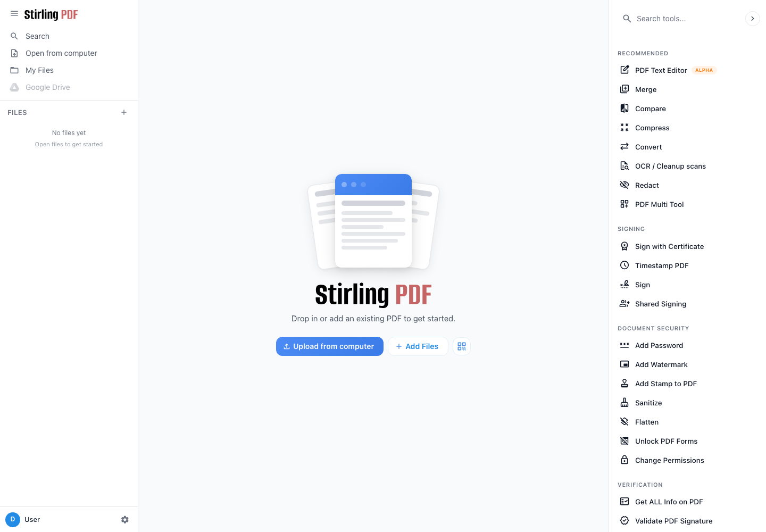Click the OCR / Cleanup scans icon
This screenshot has height=532, width=766.
pos(625,165)
